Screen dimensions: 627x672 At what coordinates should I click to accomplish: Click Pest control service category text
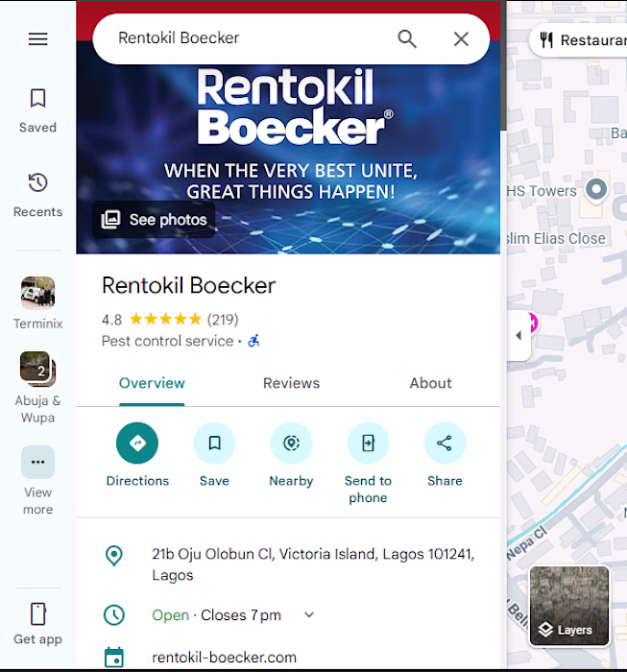tap(168, 341)
